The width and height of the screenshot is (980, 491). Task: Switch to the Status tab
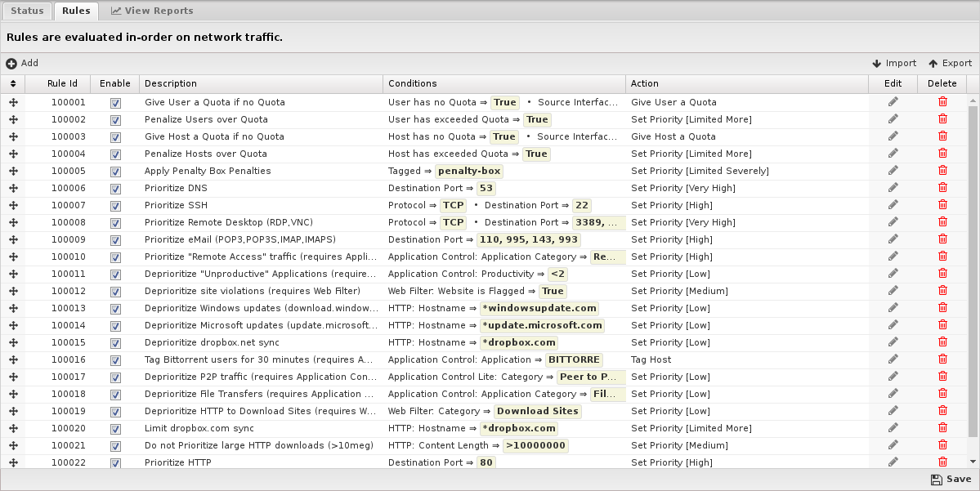click(27, 11)
